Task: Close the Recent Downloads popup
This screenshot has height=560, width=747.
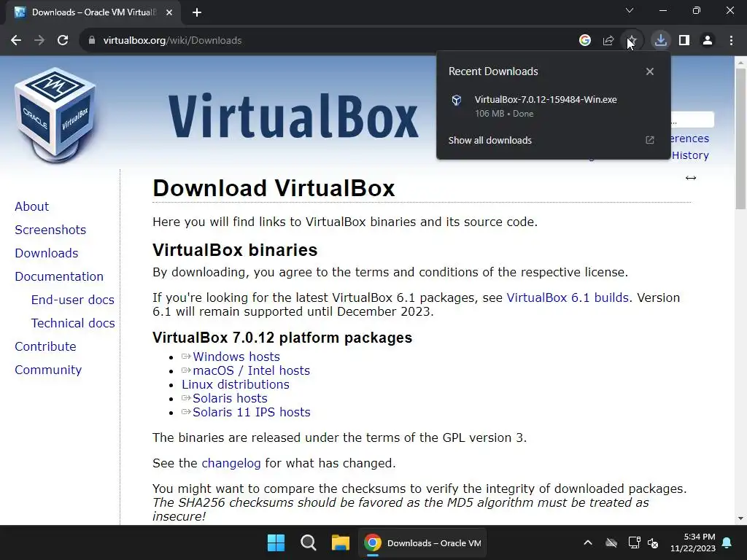Action: pyautogui.click(x=650, y=71)
